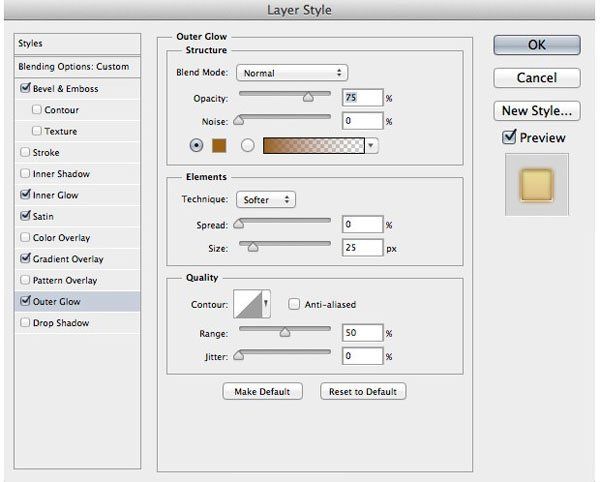Enable the Color Overlay checkbox
The width and height of the screenshot is (600, 482).
pos(25,237)
